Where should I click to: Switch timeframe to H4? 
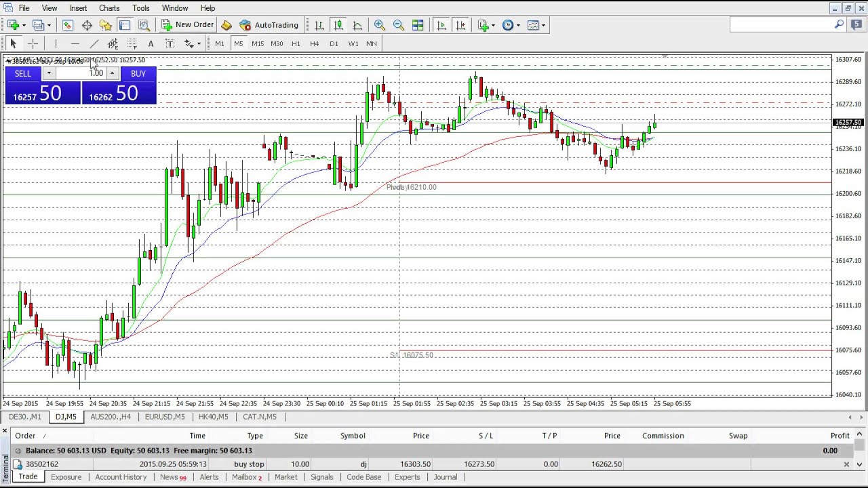pos(315,43)
